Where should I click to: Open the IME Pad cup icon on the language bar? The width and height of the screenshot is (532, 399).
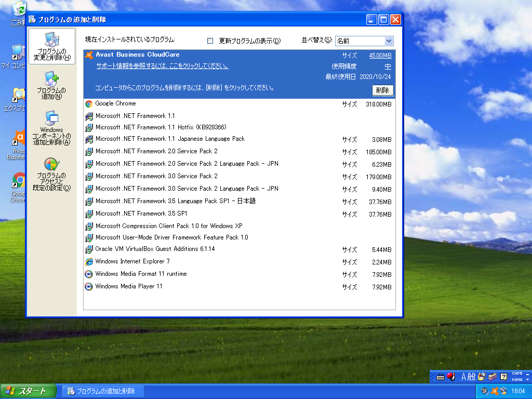482,377
